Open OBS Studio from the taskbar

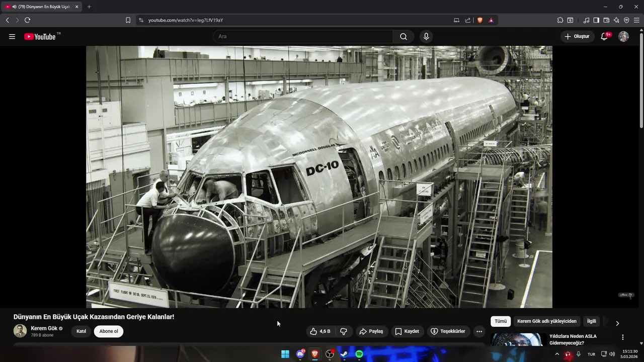click(x=330, y=354)
